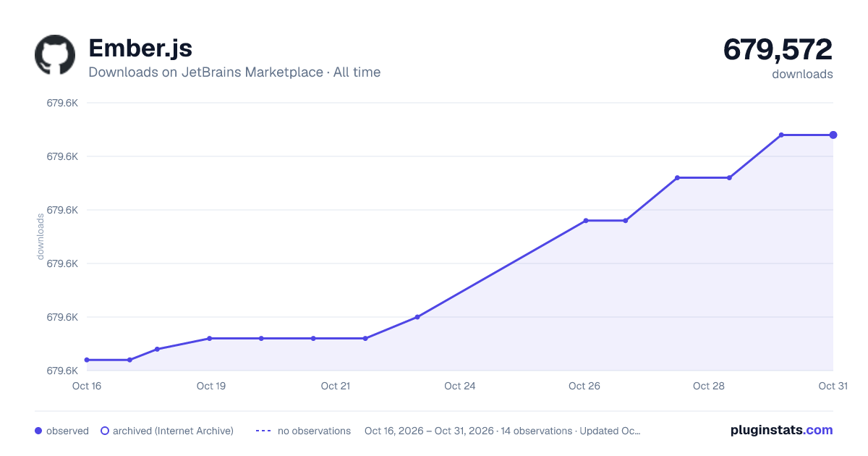Click the Ember.js title heading
This screenshot has height=456, width=868.
[140, 48]
